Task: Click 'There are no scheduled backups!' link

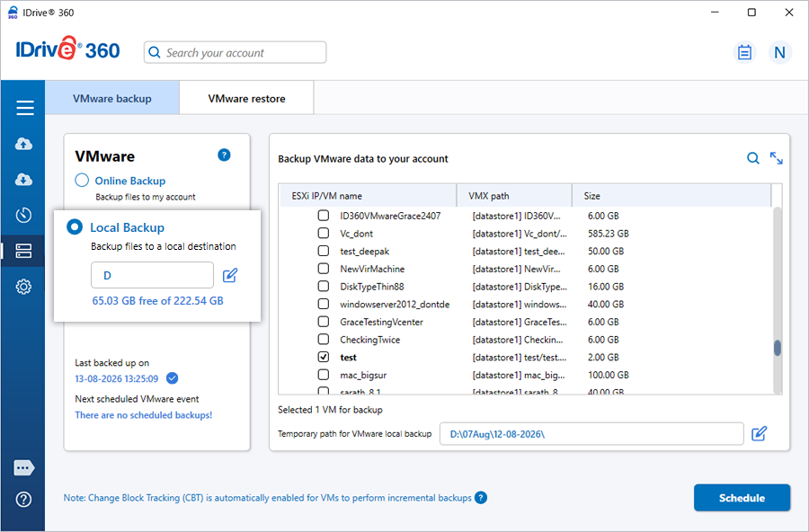Action: pyautogui.click(x=144, y=415)
